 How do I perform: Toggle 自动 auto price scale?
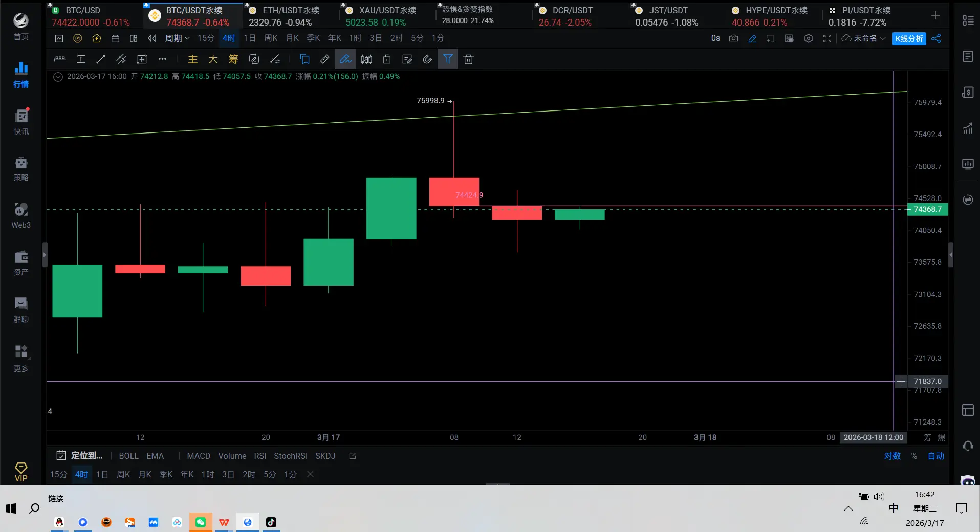click(936, 456)
